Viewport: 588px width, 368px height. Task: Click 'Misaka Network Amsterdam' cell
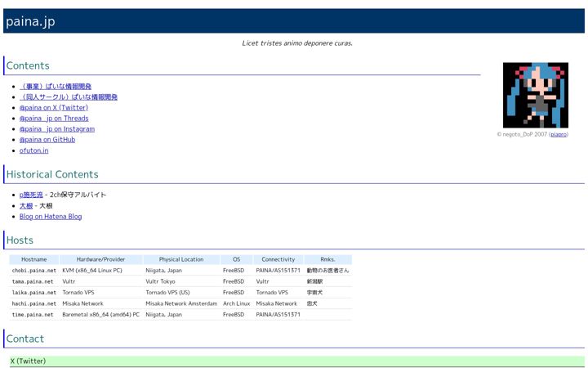coord(181,303)
